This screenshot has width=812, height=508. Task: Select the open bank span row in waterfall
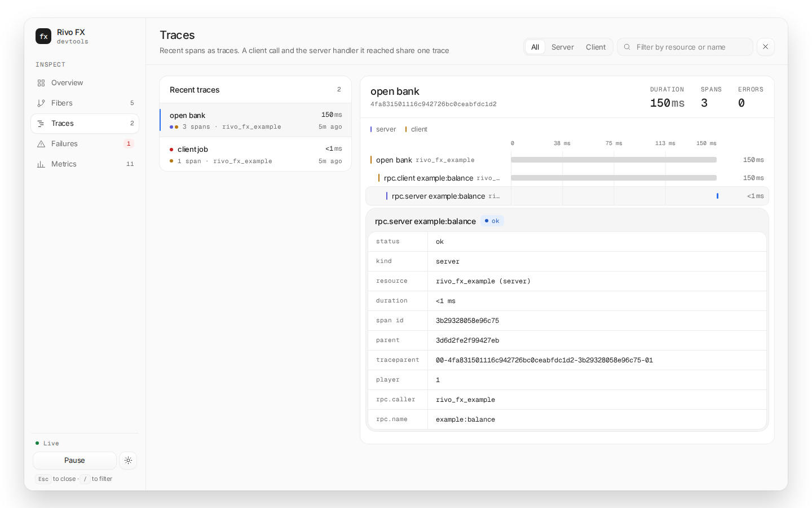click(x=567, y=160)
